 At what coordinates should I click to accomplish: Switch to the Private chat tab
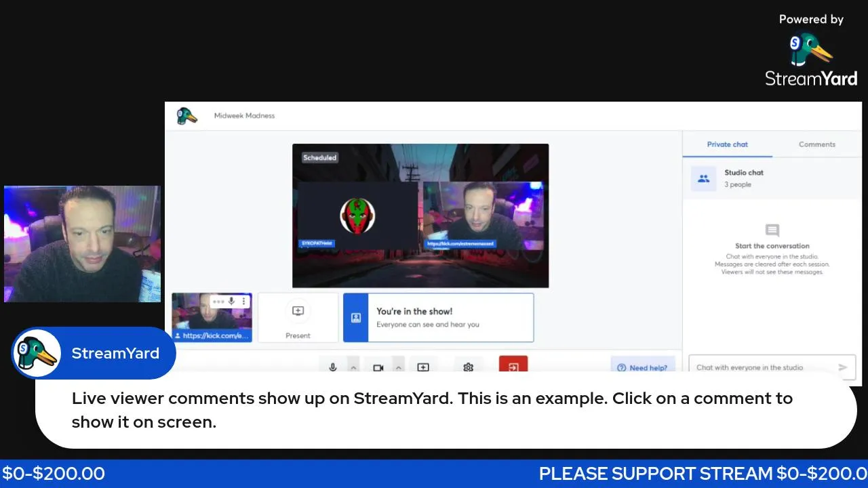[728, 144]
